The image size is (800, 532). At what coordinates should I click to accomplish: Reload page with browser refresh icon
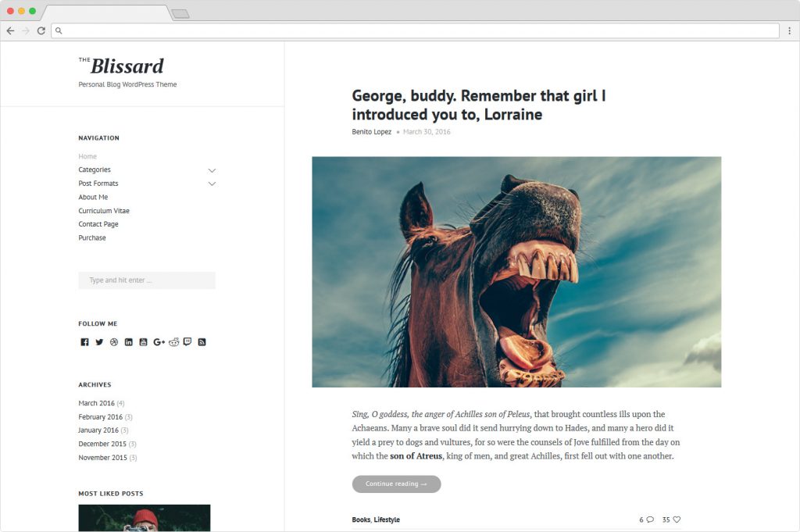pyautogui.click(x=41, y=31)
